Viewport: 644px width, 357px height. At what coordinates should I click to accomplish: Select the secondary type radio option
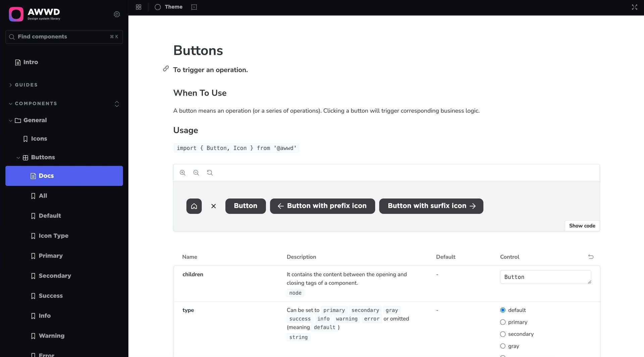503,334
